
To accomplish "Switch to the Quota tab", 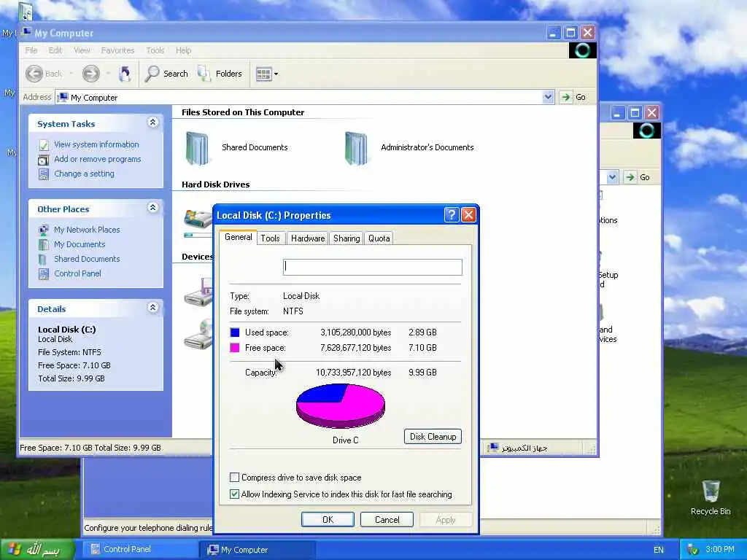I will (379, 238).
